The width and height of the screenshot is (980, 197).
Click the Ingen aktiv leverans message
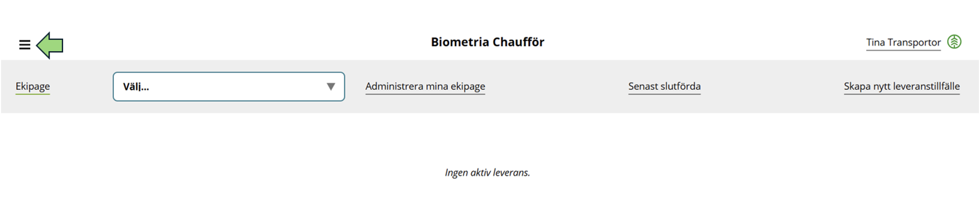487,173
